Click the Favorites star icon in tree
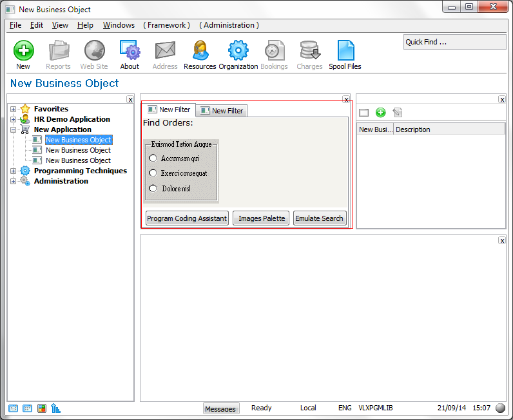513x420 pixels. [25, 109]
